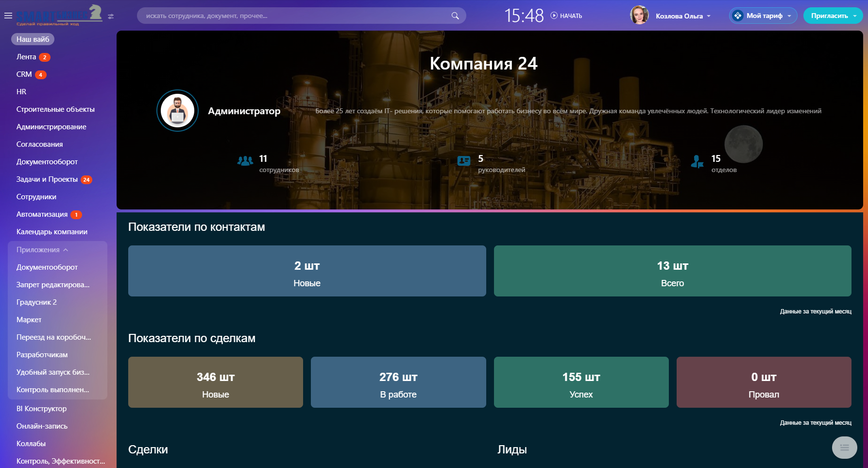Click the departments person icon
The width and height of the screenshot is (868, 468).
click(x=697, y=161)
